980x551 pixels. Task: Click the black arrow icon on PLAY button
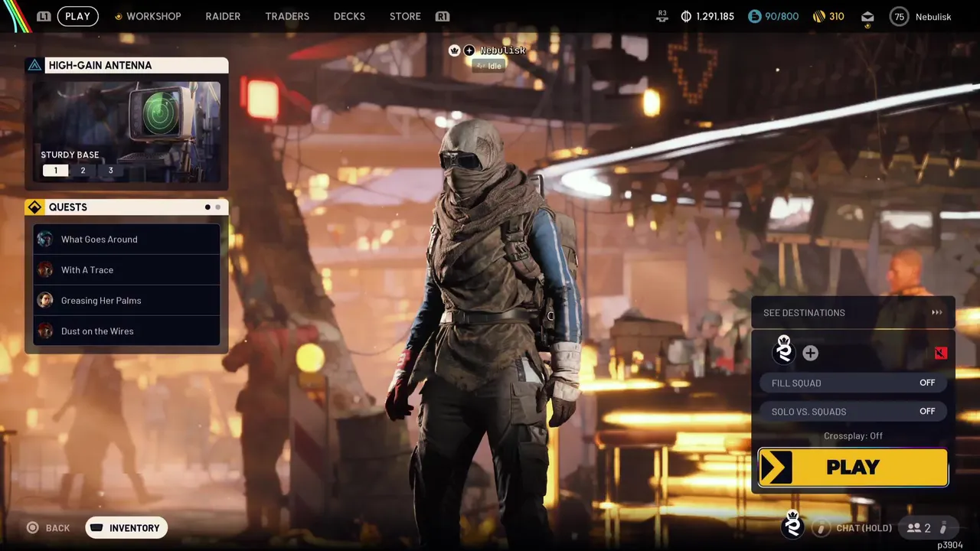[776, 468]
